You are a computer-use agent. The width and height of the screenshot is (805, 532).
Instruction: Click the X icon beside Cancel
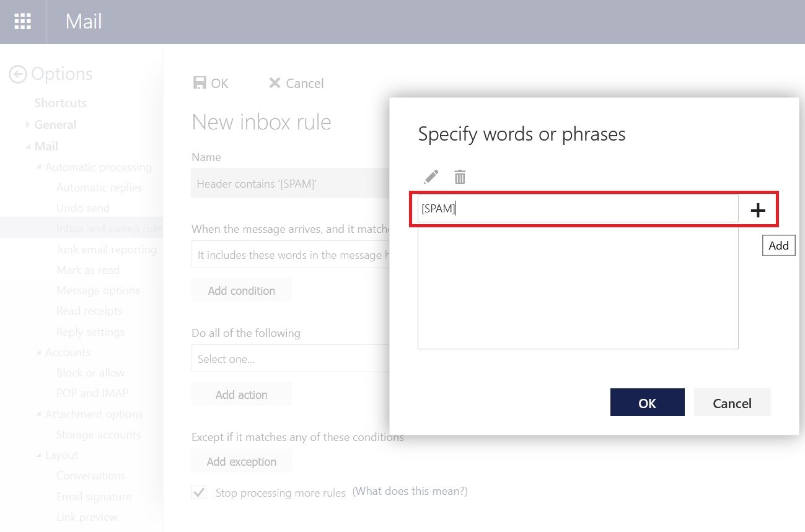pos(275,83)
